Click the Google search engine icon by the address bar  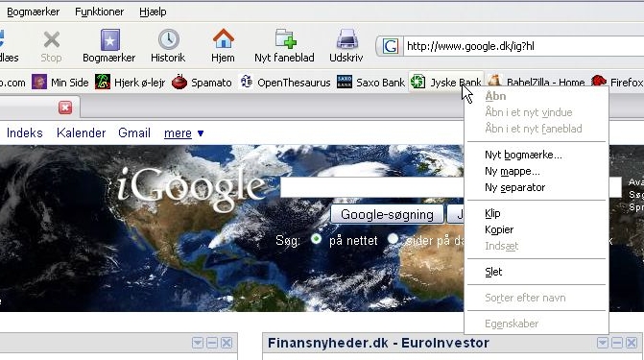click(390, 46)
